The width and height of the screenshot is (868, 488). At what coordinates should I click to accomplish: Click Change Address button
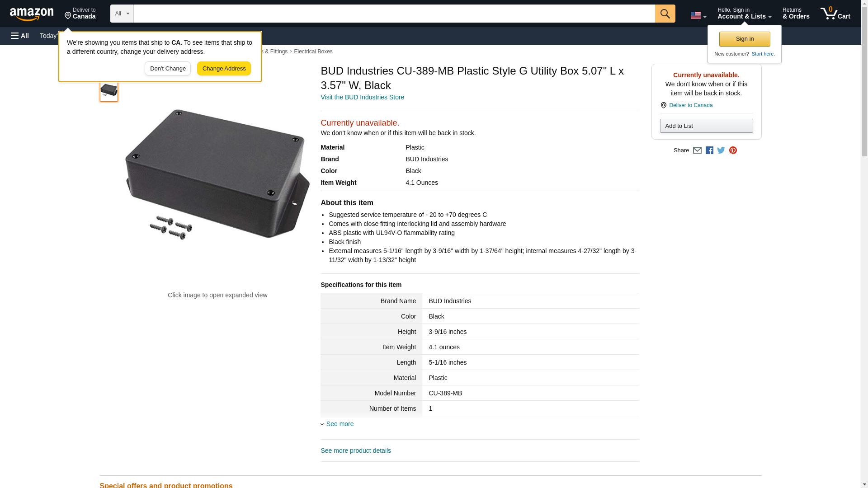pyautogui.click(x=224, y=69)
